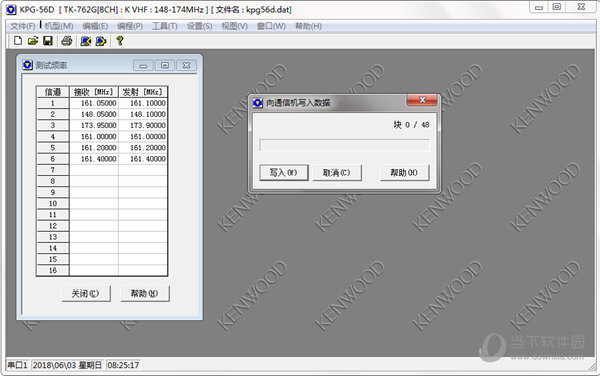600x376 pixels.
Task: Select channel 4 receive 161.00000 cell
Action: point(94,137)
